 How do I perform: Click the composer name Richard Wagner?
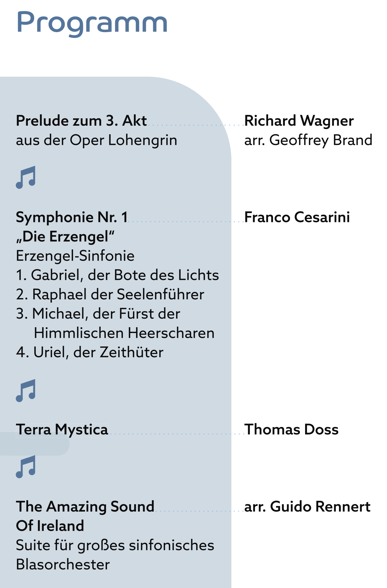tap(299, 121)
